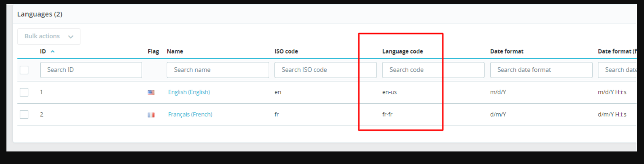Image resolution: width=644 pixels, height=164 pixels.
Task: Click the Search date format field
Action: (541, 70)
